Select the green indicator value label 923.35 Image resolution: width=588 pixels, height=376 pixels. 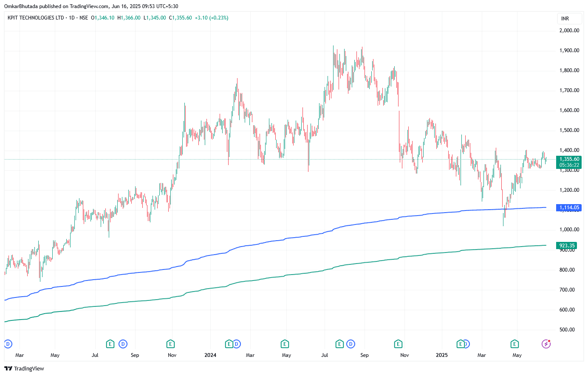point(567,246)
